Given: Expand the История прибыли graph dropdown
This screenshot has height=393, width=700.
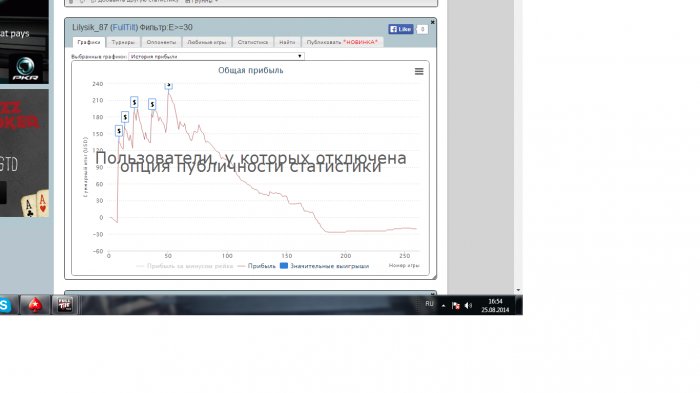Looking at the screenshot, I should pyautogui.click(x=217, y=56).
